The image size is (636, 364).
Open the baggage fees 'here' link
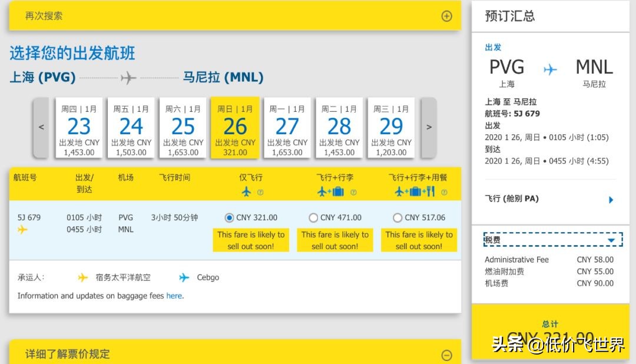pos(174,296)
